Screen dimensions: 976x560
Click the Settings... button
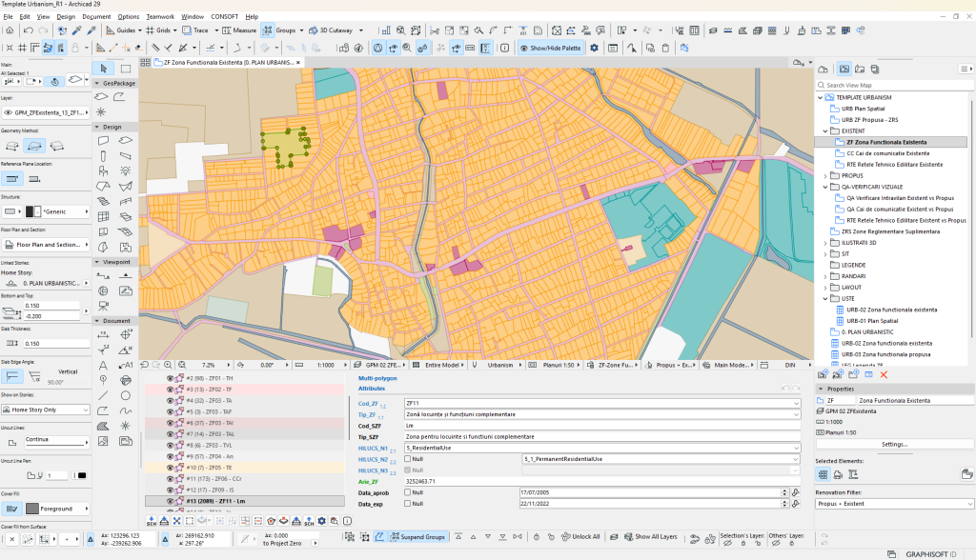[894, 444]
